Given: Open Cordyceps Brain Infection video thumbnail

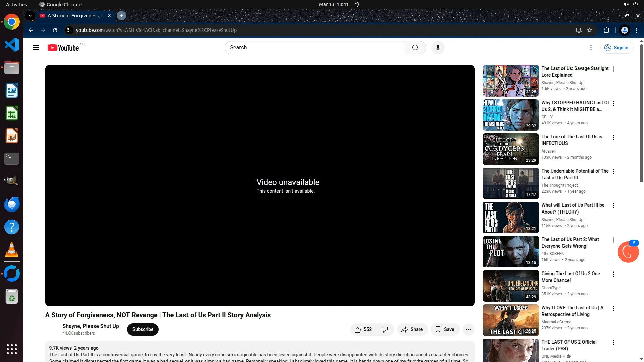Looking at the screenshot, I should tap(511, 149).
